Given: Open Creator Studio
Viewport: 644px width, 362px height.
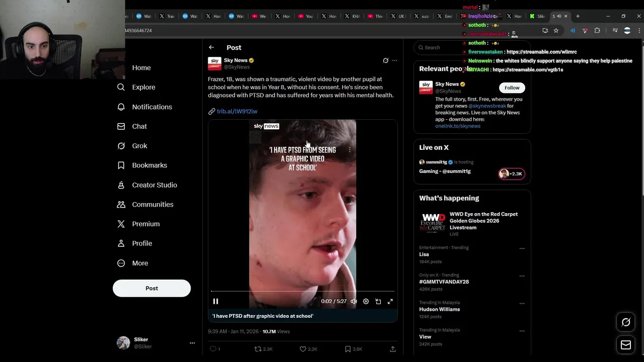Looking at the screenshot, I should [147, 185].
